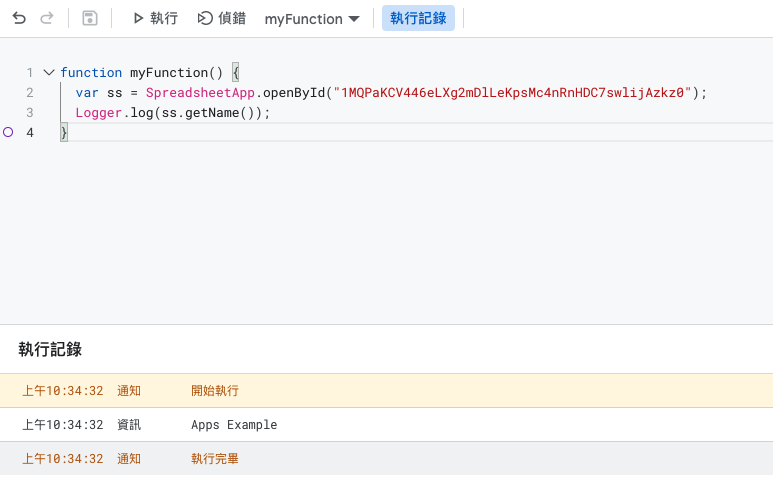This screenshot has width=773, height=496.
Task: Open the myFunction function selector dropdown
Action: click(312, 18)
